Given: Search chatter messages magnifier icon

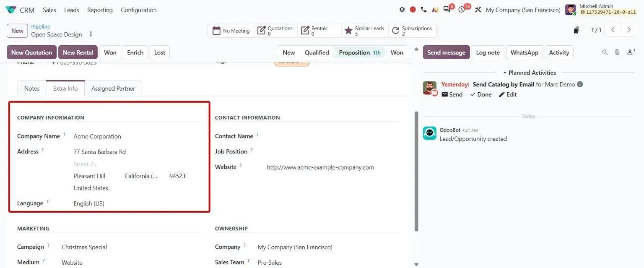Looking at the screenshot, I should [x=605, y=52].
